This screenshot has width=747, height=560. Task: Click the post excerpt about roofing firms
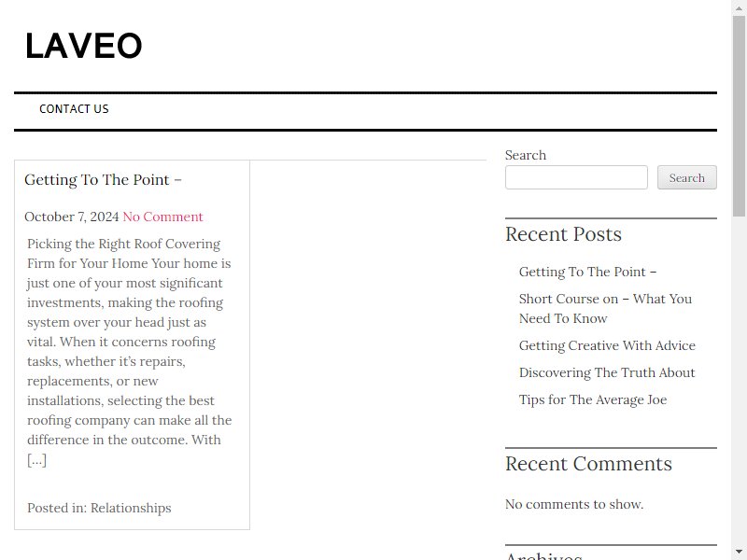pyautogui.click(x=129, y=352)
